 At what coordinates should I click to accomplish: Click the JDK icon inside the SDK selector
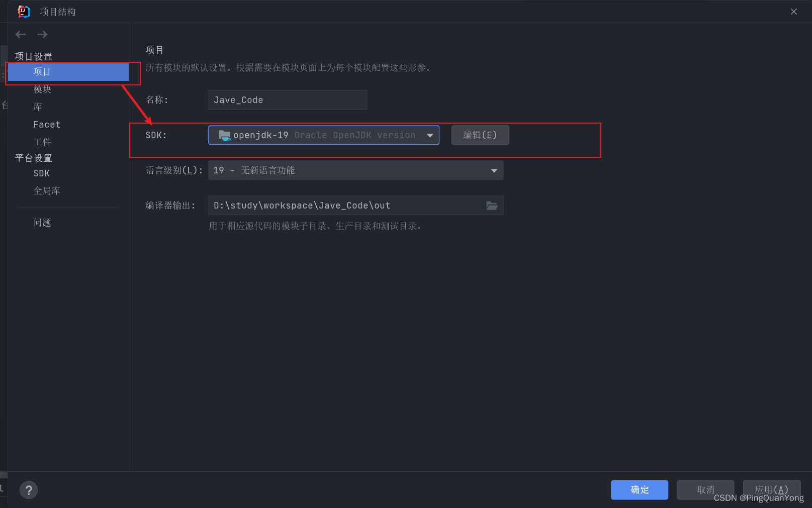tap(224, 135)
